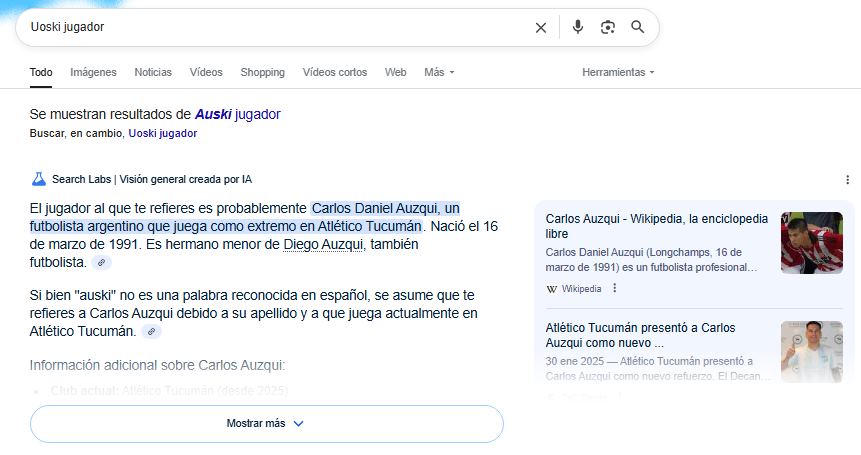Expand the Más dropdown

[439, 72]
